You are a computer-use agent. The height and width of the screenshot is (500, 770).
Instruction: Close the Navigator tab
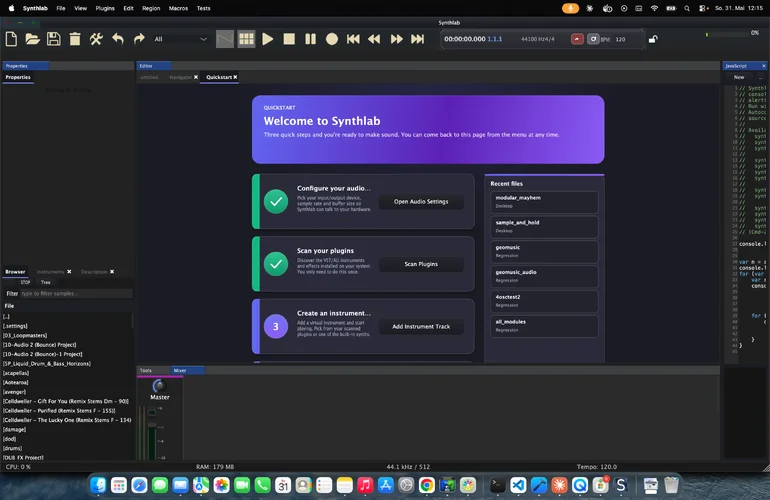tap(196, 77)
